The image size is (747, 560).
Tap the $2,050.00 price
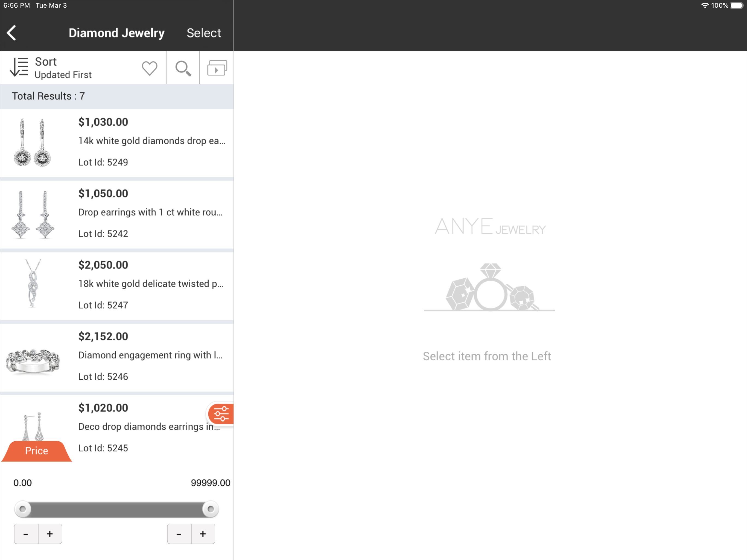pyautogui.click(x=103, y=265)
